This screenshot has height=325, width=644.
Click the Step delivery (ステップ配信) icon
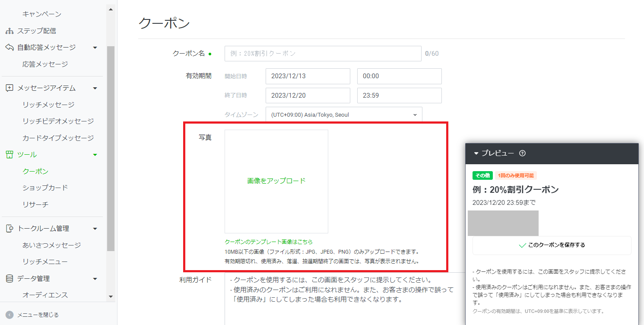click(10, 31)
